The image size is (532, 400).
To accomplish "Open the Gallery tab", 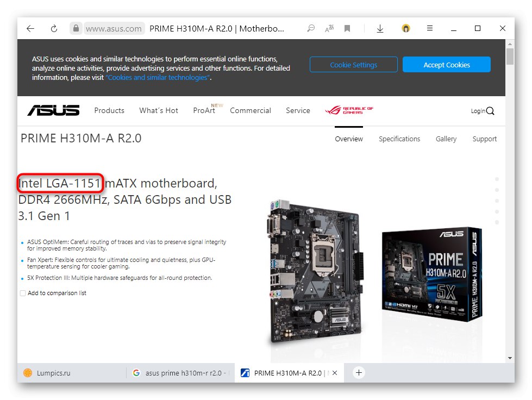I will (x=446, y=139).
